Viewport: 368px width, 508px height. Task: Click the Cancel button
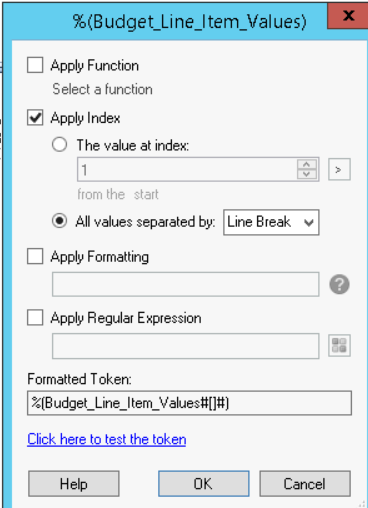(x=305, y=484)
